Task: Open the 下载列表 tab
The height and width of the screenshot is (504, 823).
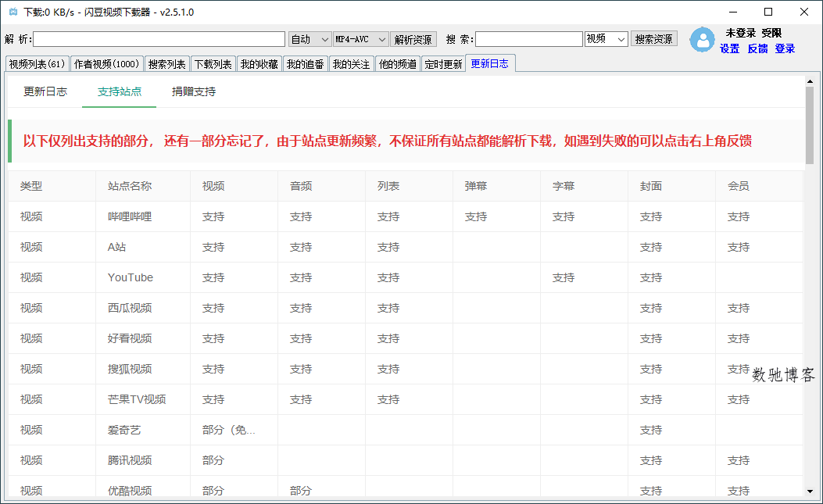Action: coord(213,64)
